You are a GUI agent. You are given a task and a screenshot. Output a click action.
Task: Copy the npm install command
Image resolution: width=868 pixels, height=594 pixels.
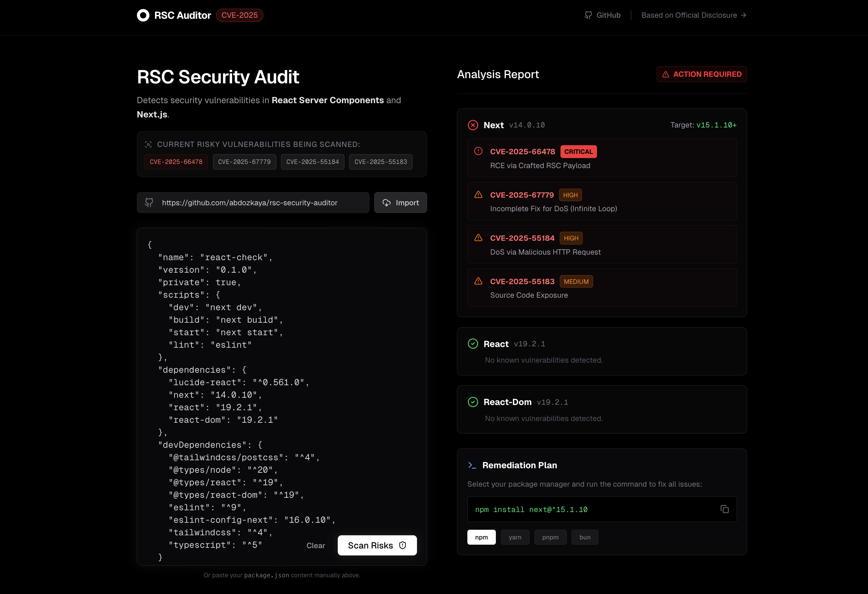click(724, 509)
